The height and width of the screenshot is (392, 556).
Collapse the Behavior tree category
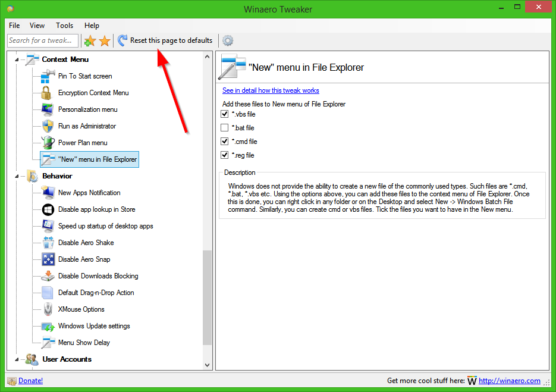[17, 176]
